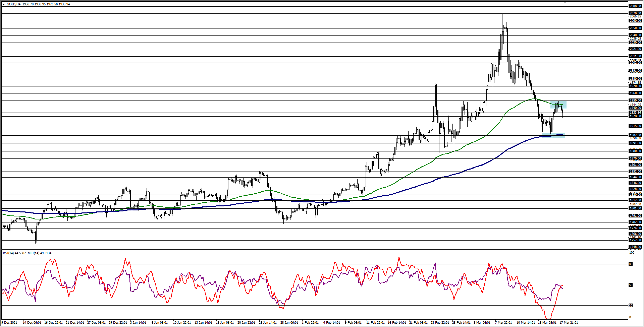The width and height of the screenshot is (644, 327).
Task: Click the 2070.00 price level label
Action: click(635, 13)
